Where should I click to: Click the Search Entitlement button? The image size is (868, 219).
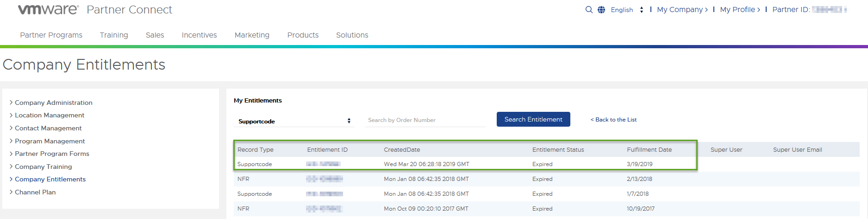click(533, 119)
